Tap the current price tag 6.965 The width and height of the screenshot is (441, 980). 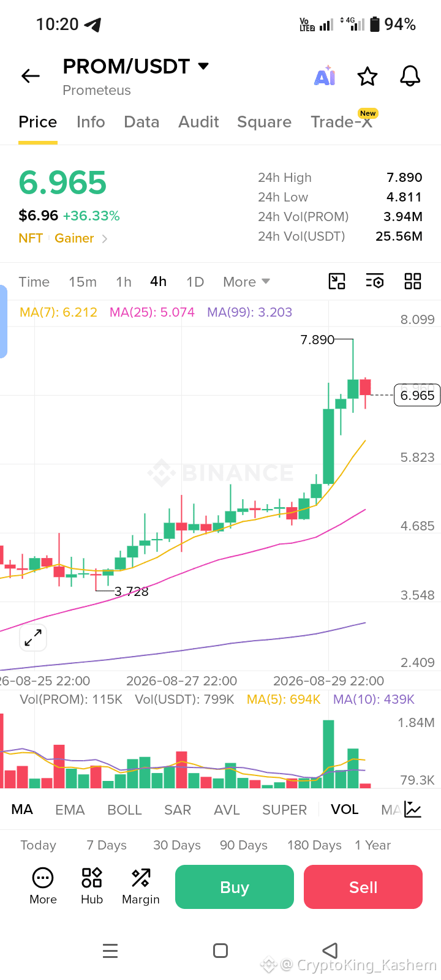(417, 396)
